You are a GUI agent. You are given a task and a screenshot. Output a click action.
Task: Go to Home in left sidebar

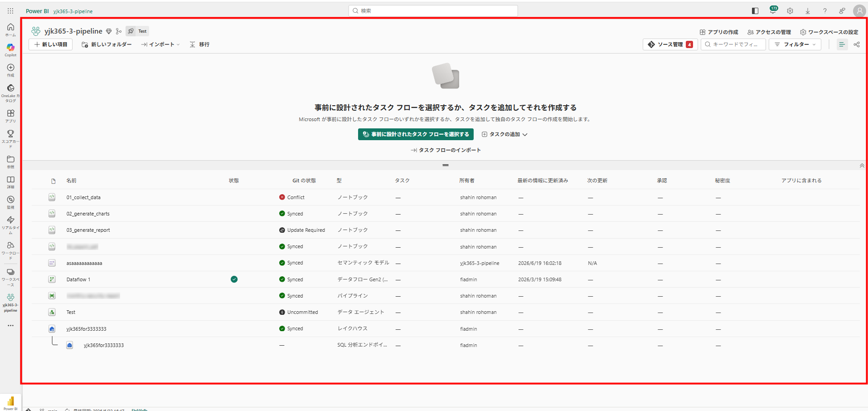[10, 29]
